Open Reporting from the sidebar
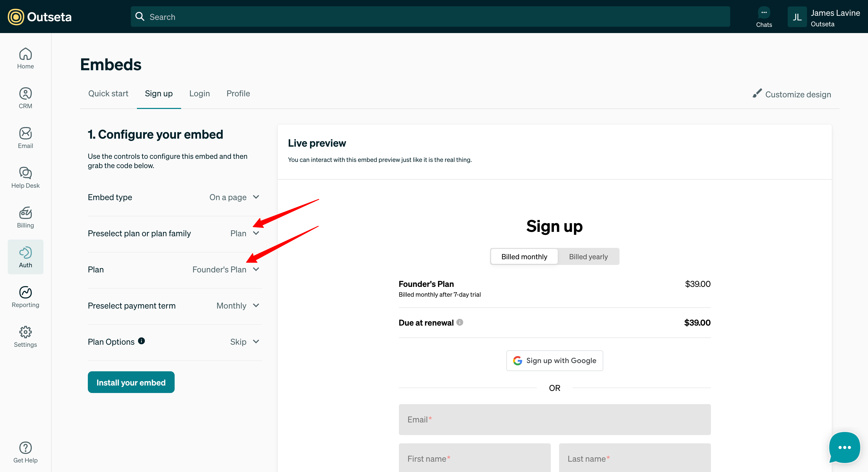The height and width of the screenshot is (472, 868). click(x=25, y=296)
